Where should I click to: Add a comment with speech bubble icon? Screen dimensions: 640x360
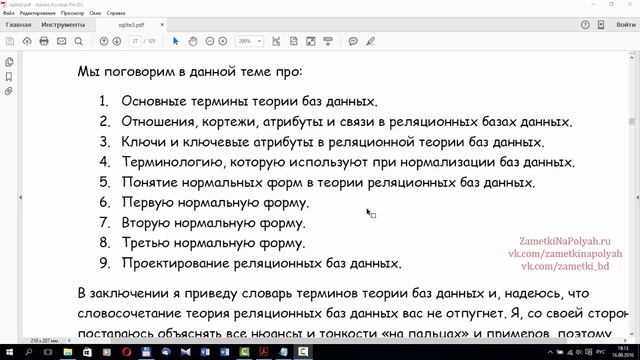point(353,41)
